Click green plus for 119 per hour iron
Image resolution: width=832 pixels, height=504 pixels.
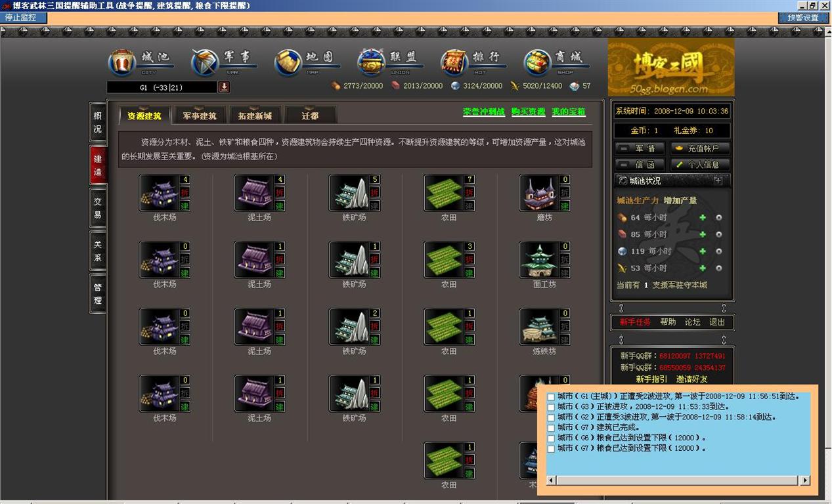tap(703, 251)
